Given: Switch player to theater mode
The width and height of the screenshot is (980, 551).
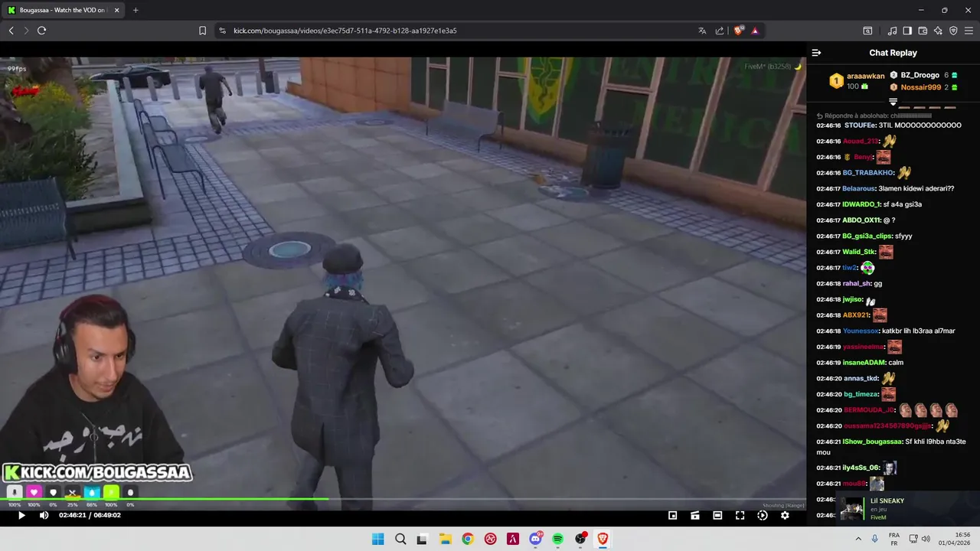Looking at the screenshot, I should pyautogui.click(x=717, y=515).
